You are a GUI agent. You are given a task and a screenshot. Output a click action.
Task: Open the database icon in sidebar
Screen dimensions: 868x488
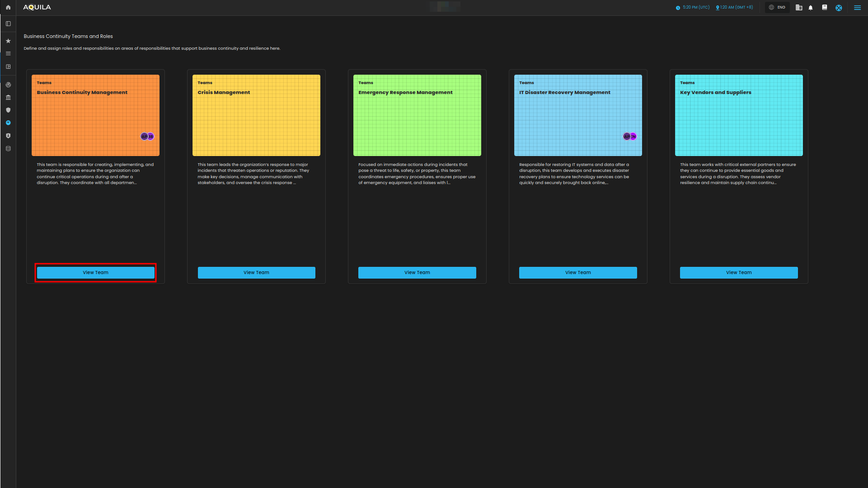coord(8,148)
